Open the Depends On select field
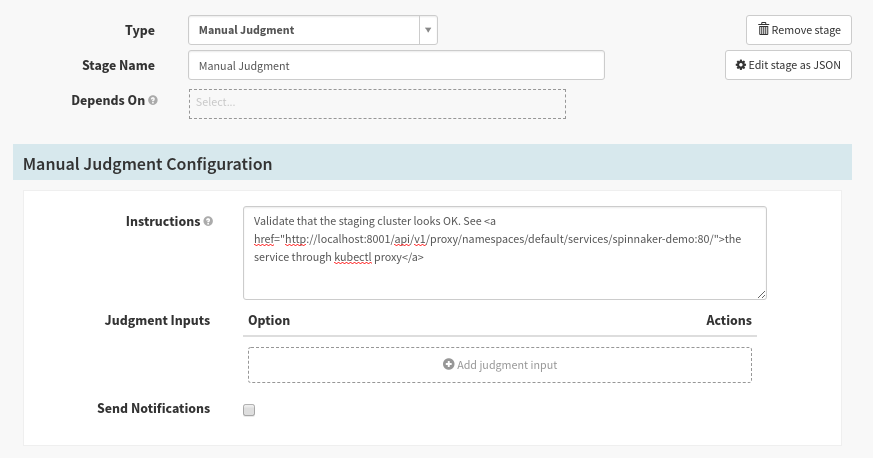The image size is (873, 458). pos(377,103)
